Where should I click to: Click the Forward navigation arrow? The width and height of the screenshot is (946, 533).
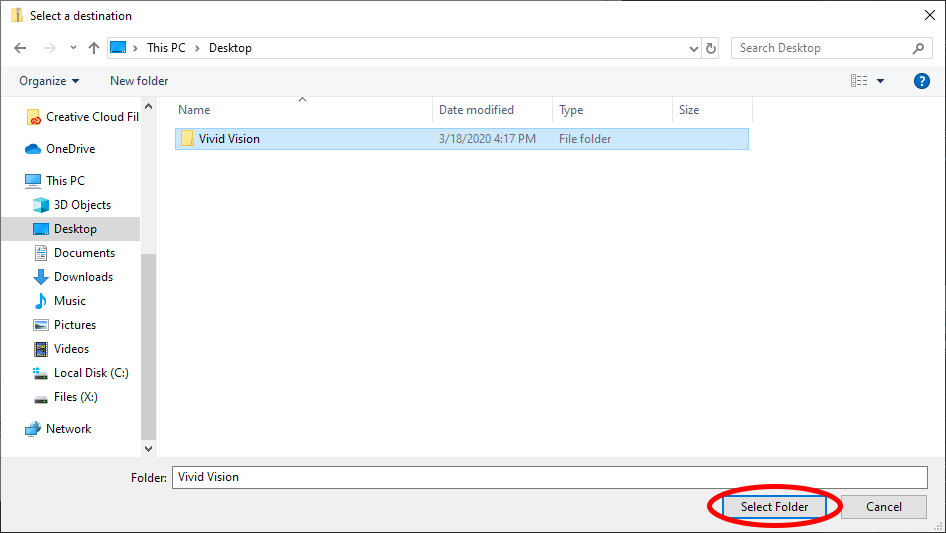tap(49, 48)
